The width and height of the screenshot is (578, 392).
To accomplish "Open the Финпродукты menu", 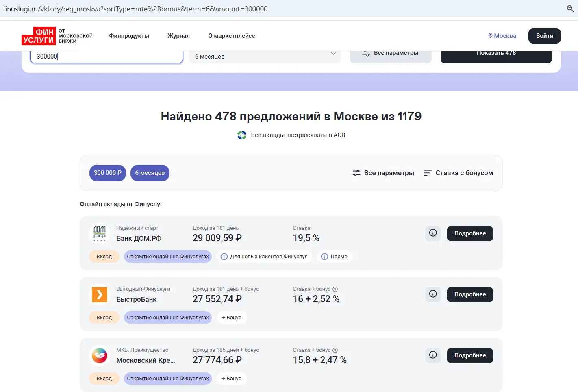I will pyautogui.click(x=129, y=36).
